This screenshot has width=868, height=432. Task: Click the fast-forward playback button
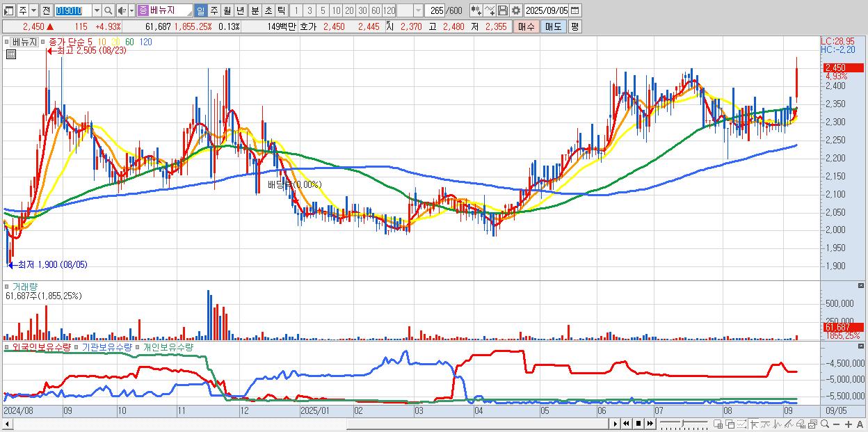(650, 424)
